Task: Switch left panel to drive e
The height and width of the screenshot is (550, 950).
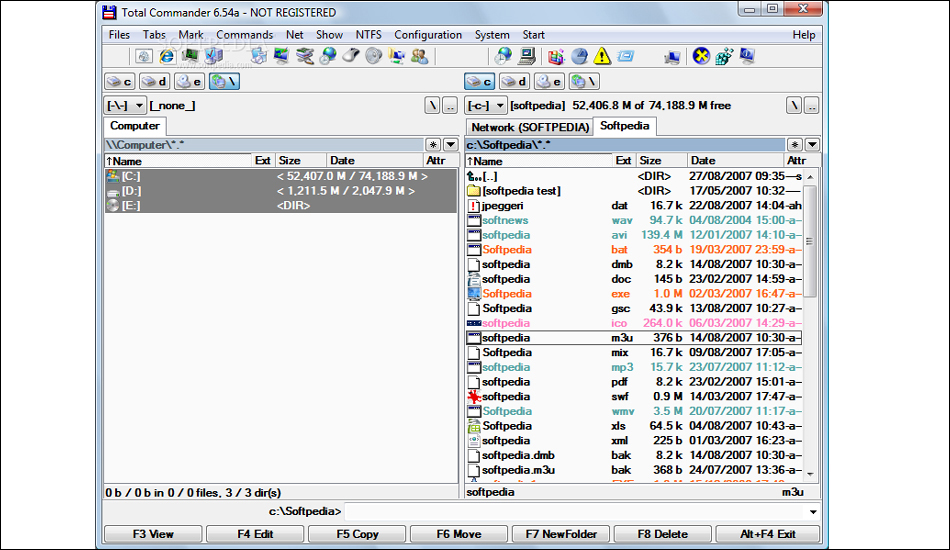Action: point(190,81)
